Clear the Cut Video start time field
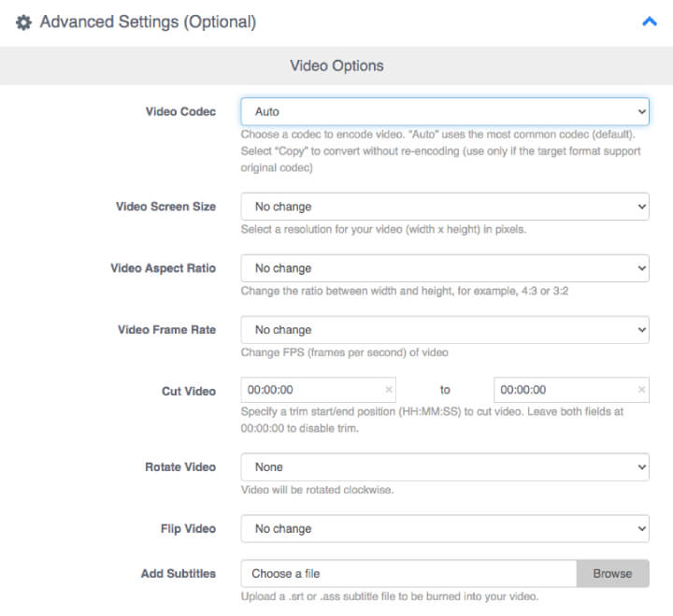 (389, 390)
